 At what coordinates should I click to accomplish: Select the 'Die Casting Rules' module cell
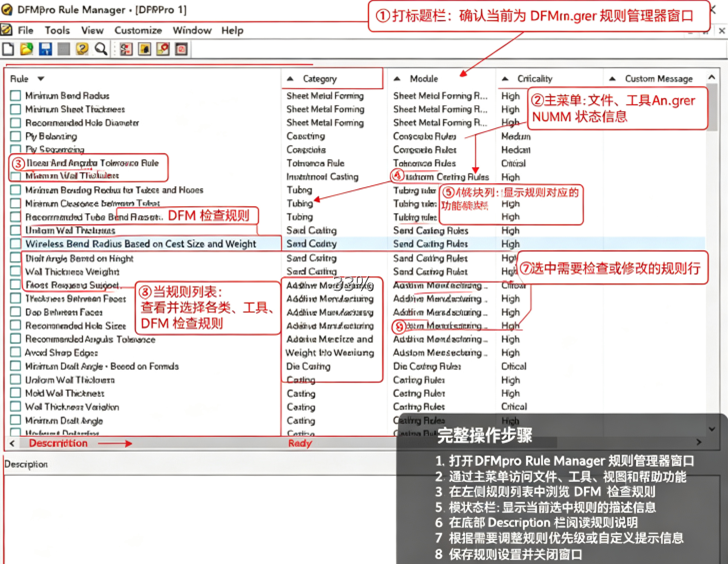pyautogui.click(x=427, y=366)
